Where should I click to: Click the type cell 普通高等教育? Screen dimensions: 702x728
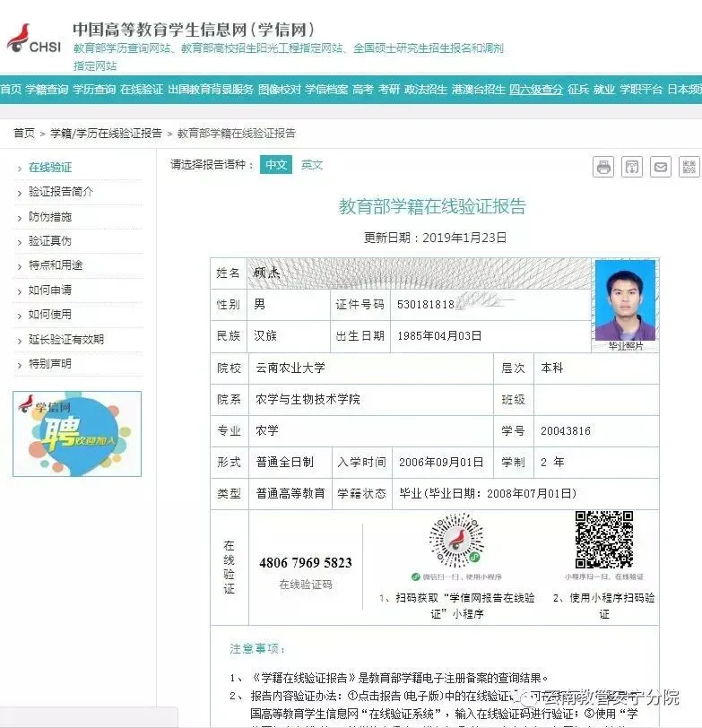[x=290, y=493]
